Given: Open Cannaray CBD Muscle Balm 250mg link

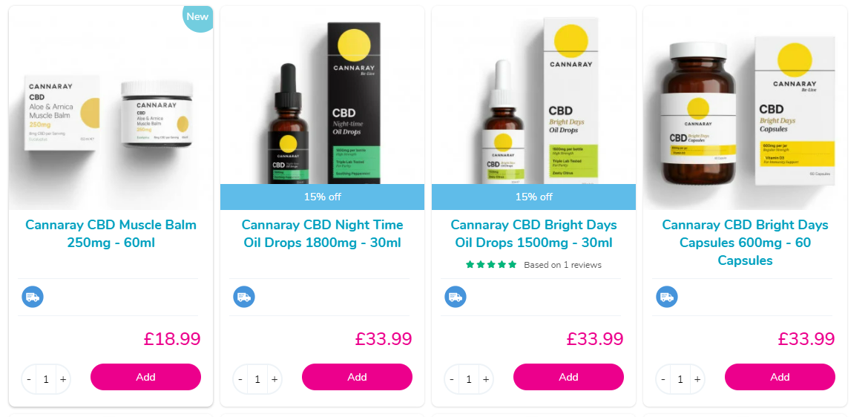Looking at the screenshot, I should (x=111, y=234).
